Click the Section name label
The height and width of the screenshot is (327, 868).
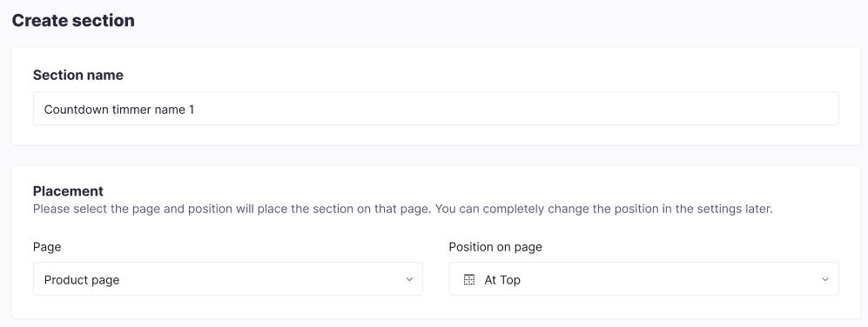[78, 76]
